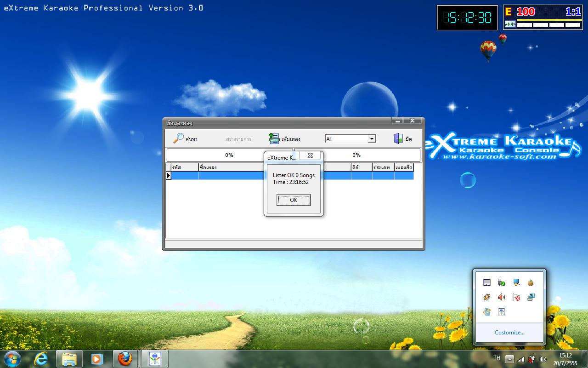Screen dimensions: 588x368
Task: Click the add songs list icon
Action: [274, 138]
